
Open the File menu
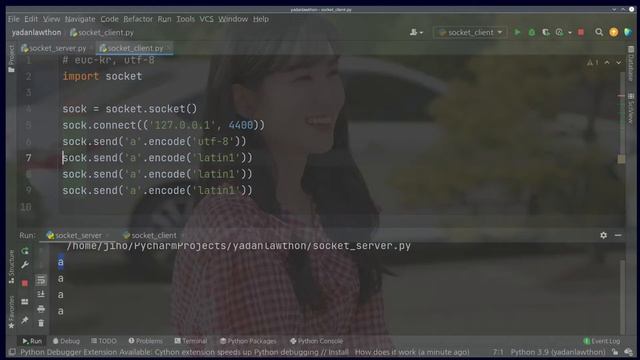point(13,19)
